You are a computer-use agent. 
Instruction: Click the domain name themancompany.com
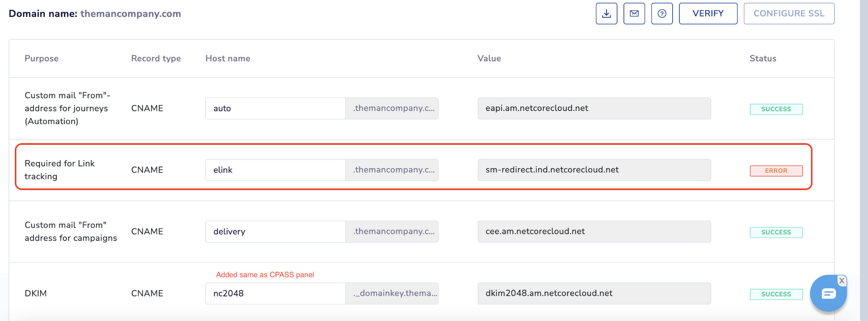(131, 14)
